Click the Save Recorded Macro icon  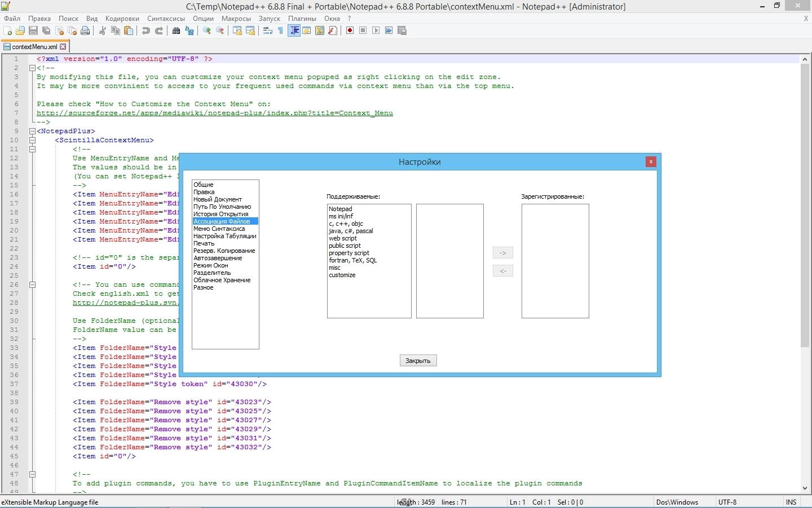[x=402, y=30]
